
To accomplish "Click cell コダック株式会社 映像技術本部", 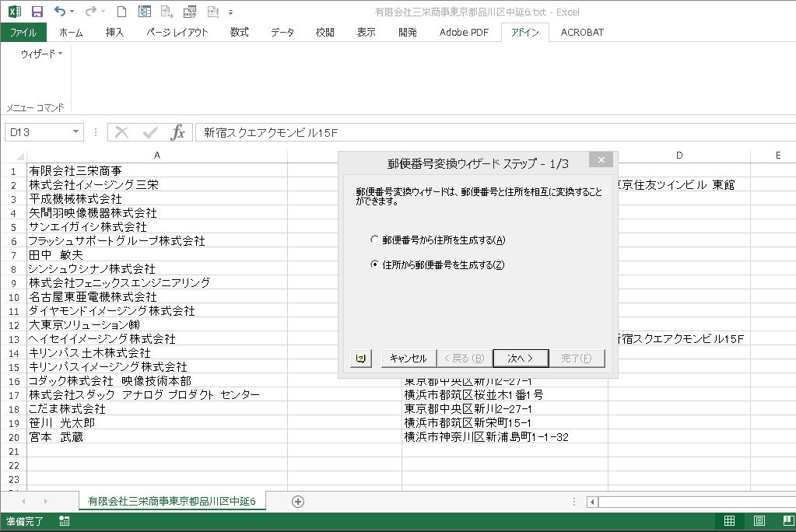I will pos(157,381).
